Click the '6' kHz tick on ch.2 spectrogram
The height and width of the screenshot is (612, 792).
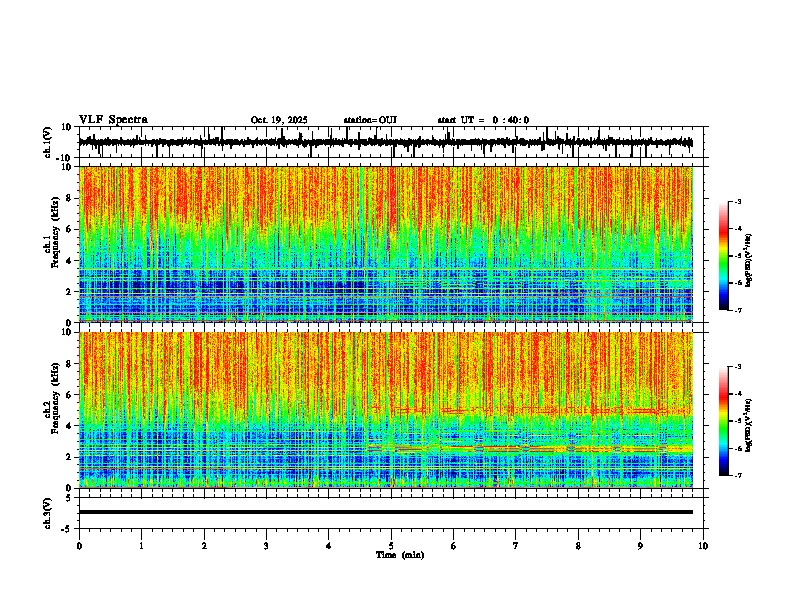click(x=69, y=395)
